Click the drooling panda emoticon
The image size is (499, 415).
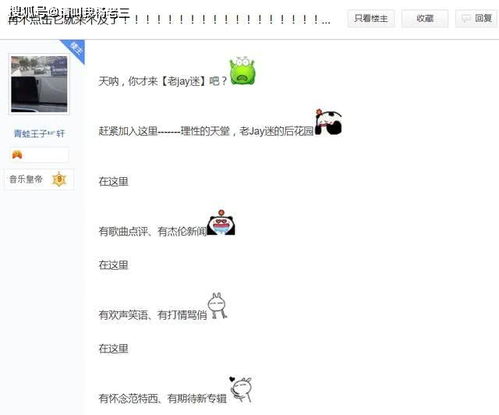pos(221,223)
